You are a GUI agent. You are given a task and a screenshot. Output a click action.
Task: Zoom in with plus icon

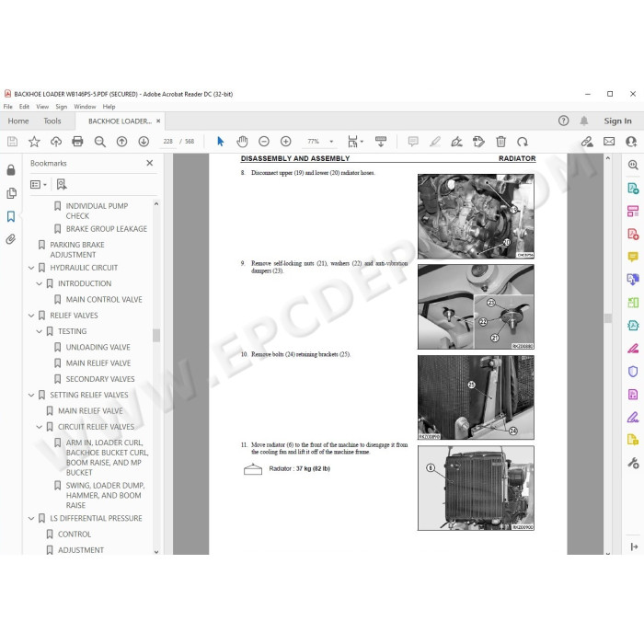coord(286,142)
